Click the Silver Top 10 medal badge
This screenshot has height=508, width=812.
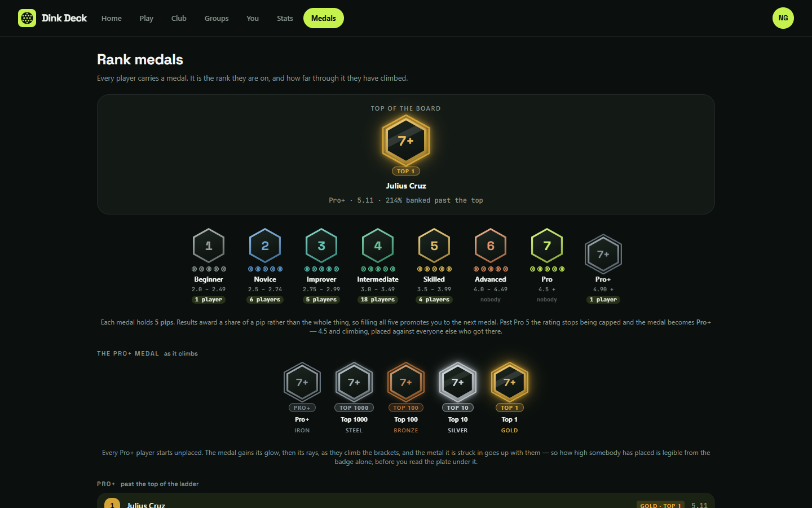[x=458, y=382]
